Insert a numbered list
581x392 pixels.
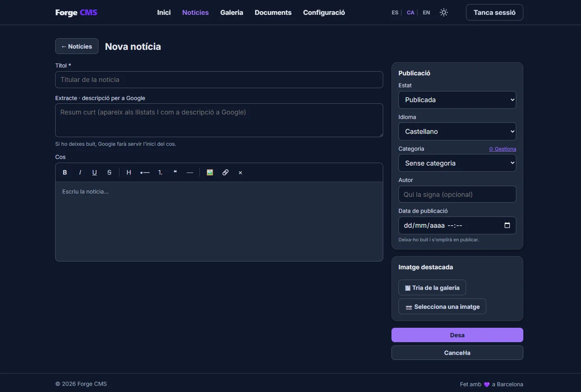coord(160,173)
